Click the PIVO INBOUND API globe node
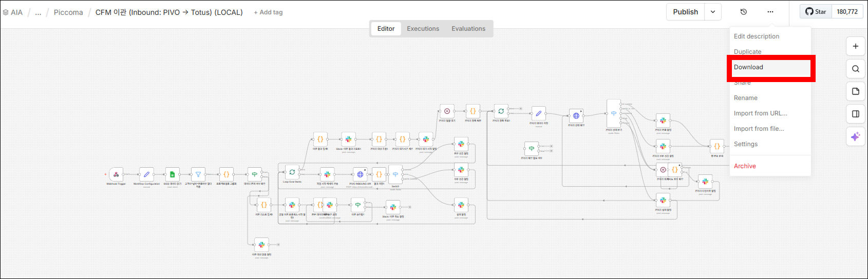 coord(360,174)
